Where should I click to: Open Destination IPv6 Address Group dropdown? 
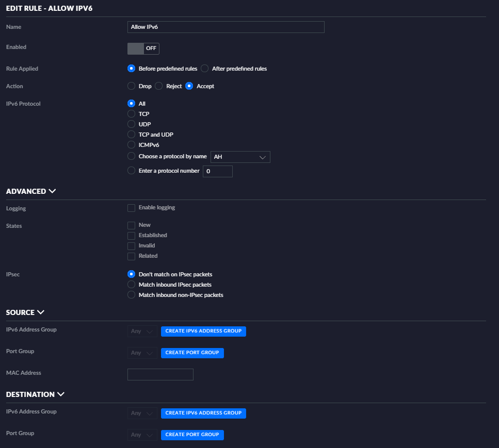[142, 413]
